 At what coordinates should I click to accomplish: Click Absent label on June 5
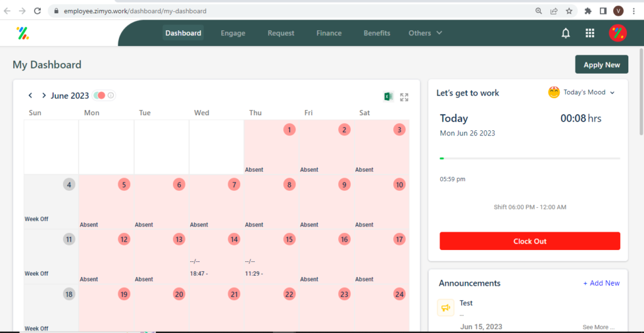[x=89, y=225]
